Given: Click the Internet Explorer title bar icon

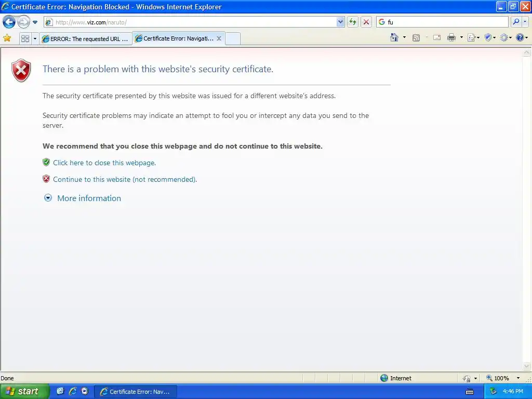Looking at the screenshot, I should pos(5,6).
